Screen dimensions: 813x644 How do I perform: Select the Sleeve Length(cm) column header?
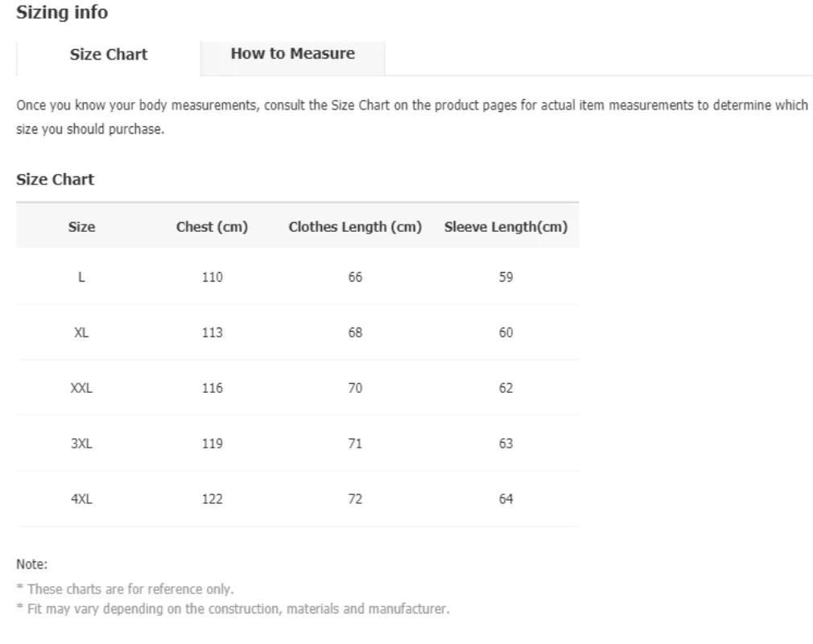[505, 226]
